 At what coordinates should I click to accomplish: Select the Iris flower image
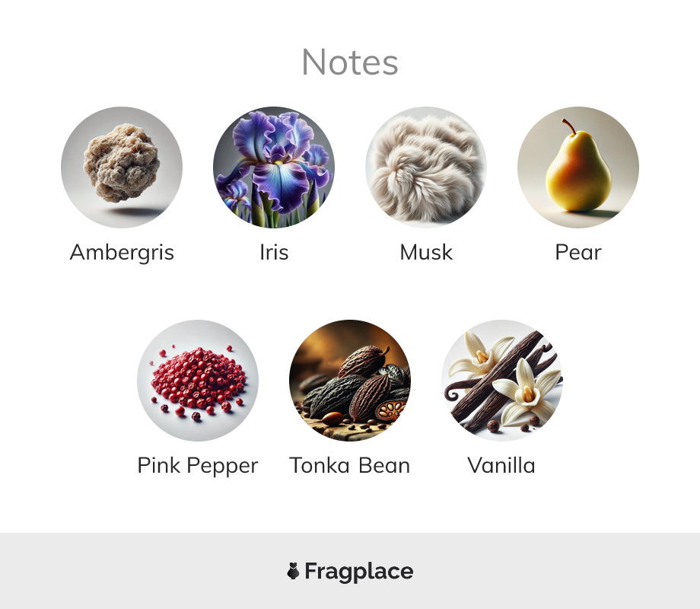274,167
